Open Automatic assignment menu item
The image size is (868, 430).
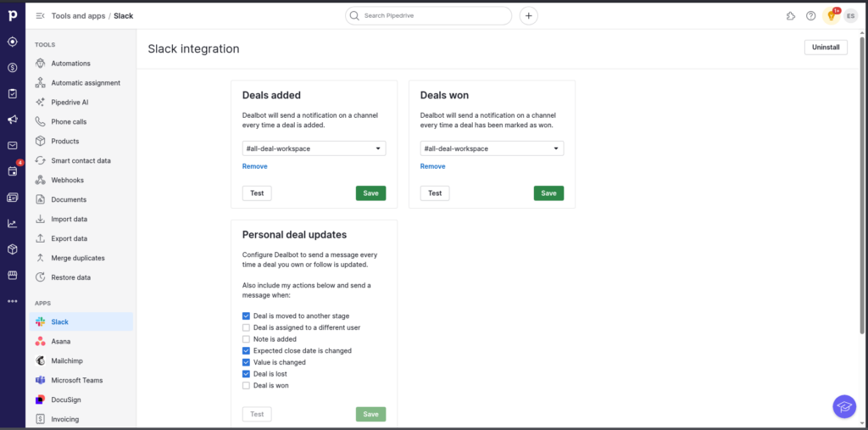81,83
